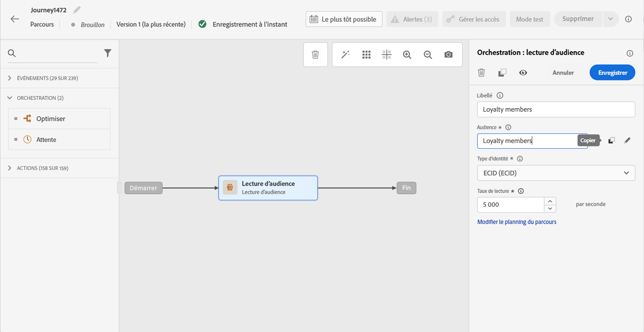Open the Type d'identité ECID dropdown
The width and height of the screenshot is (644, 332).
click(556, 173)
